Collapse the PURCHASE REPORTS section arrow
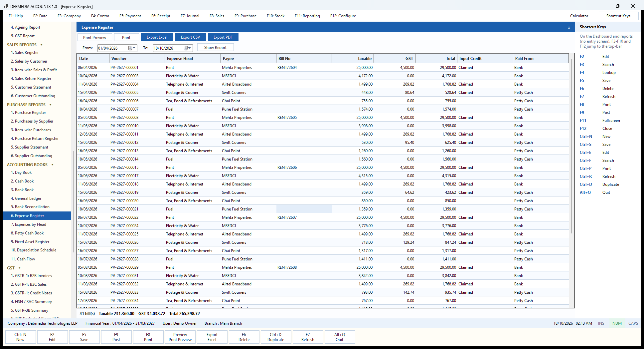Image resolution: width=644 pixels, height=349 pixels. pos(51,105)
